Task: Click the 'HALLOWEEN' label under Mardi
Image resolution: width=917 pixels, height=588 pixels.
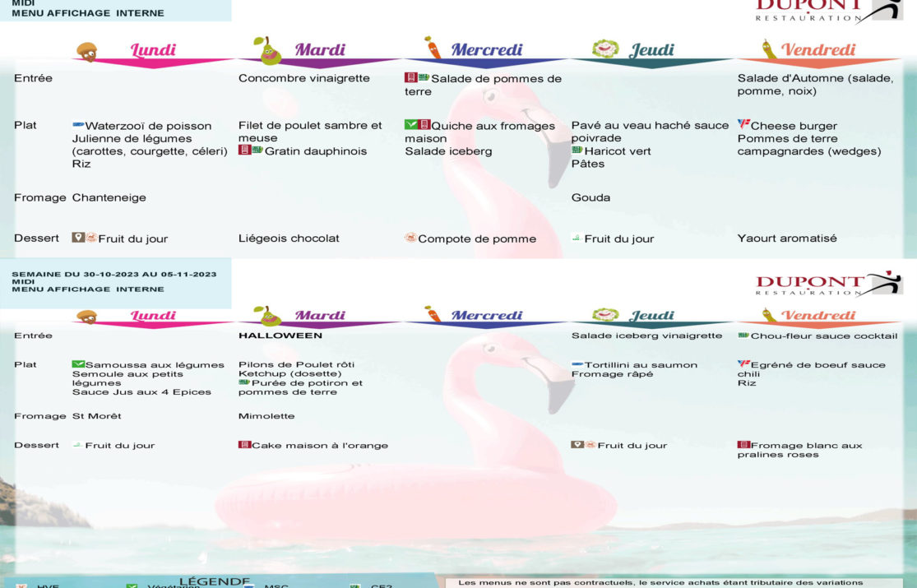Action: pyautogui.click(x=280, y=336)
